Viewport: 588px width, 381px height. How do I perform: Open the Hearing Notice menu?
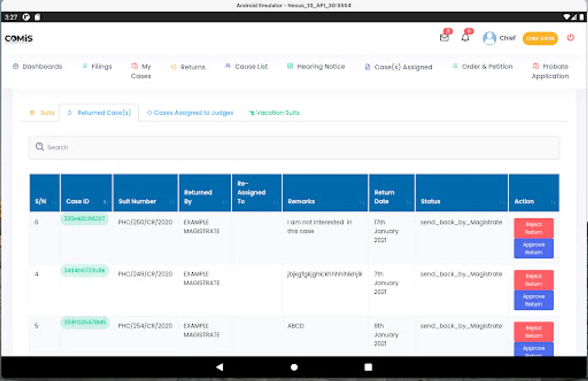tap(316, 66)
